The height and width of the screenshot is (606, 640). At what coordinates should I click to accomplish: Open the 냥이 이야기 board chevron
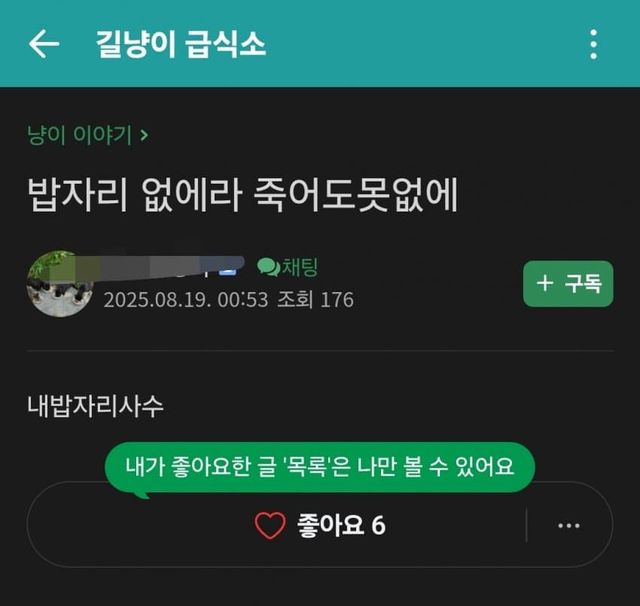pos(144,135)
